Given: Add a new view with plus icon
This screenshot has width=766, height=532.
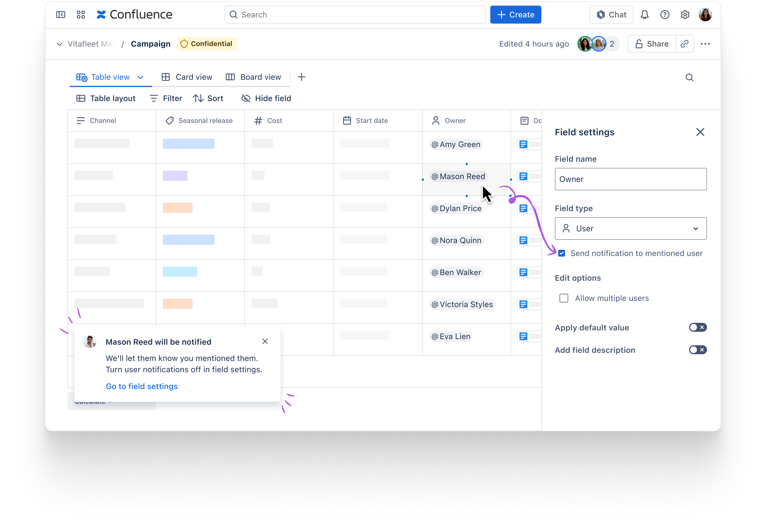Looking at the screenshot, I should point(301,77).
